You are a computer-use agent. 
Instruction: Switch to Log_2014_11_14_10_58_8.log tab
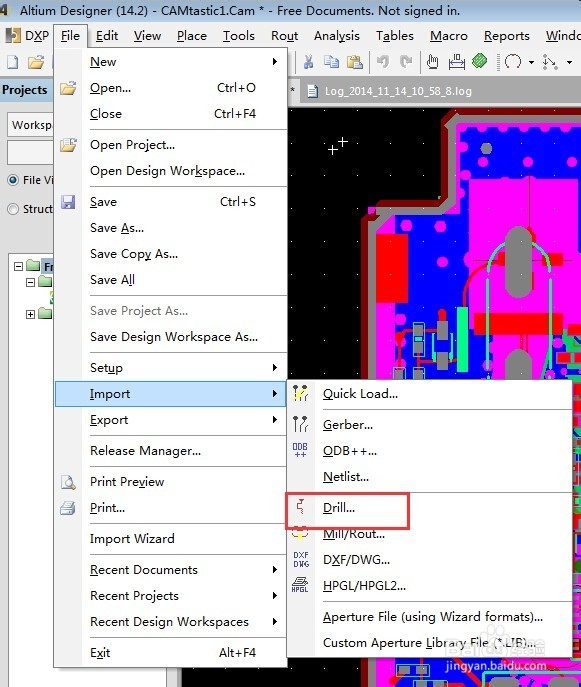tap(390, 91)
